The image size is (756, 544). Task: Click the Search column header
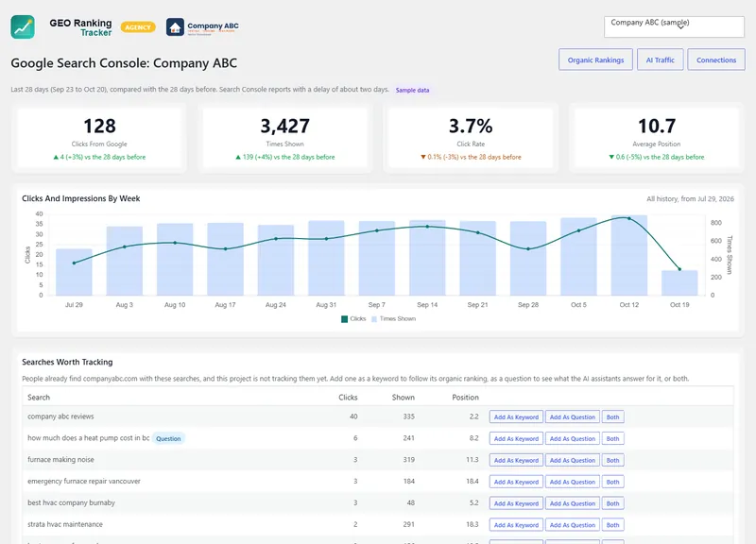(39, 397)
